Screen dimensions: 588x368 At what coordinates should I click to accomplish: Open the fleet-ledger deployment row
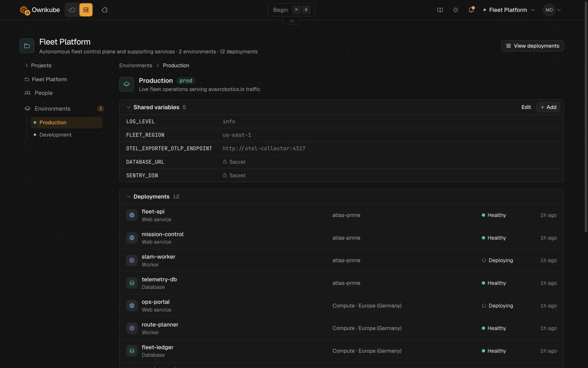(x=341, y=351)
